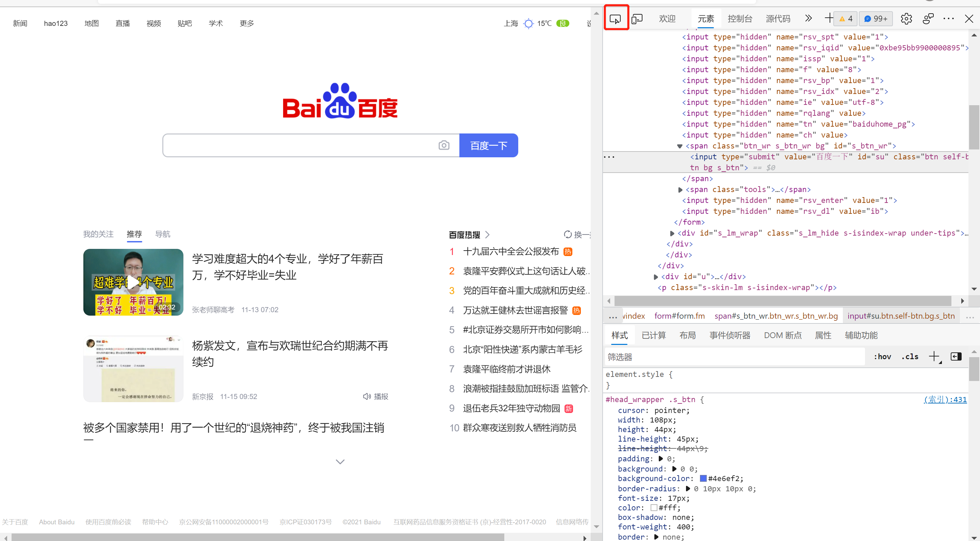Open the About Baidu footer link
The width and height of the screenshot is (980, 541).
[x=57, y=522]
